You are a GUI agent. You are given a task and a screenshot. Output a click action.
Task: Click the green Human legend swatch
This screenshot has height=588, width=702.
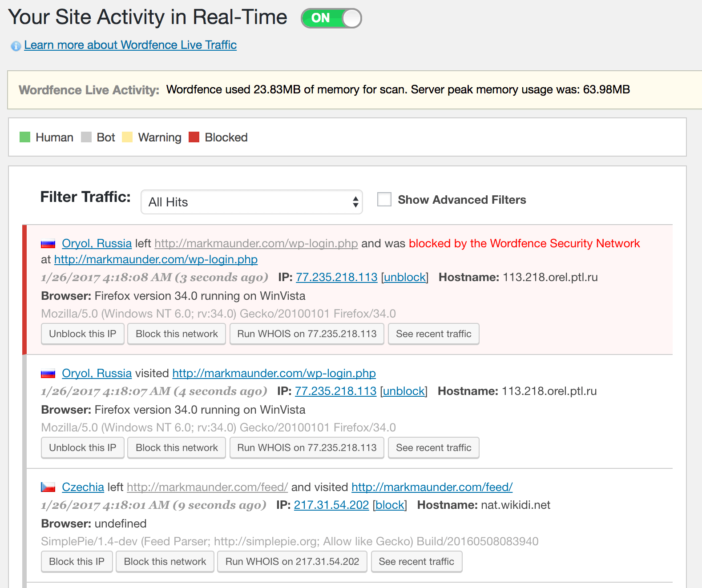pos(25,137)
